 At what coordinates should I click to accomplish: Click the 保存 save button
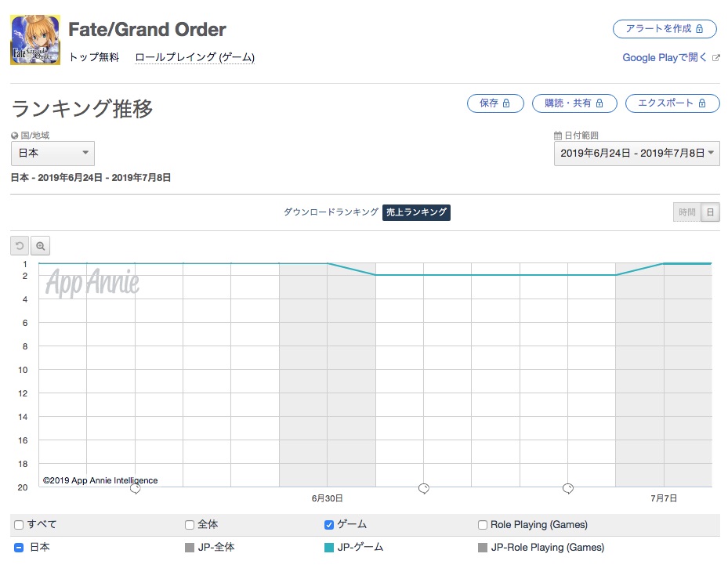click(x=495, y=103)
